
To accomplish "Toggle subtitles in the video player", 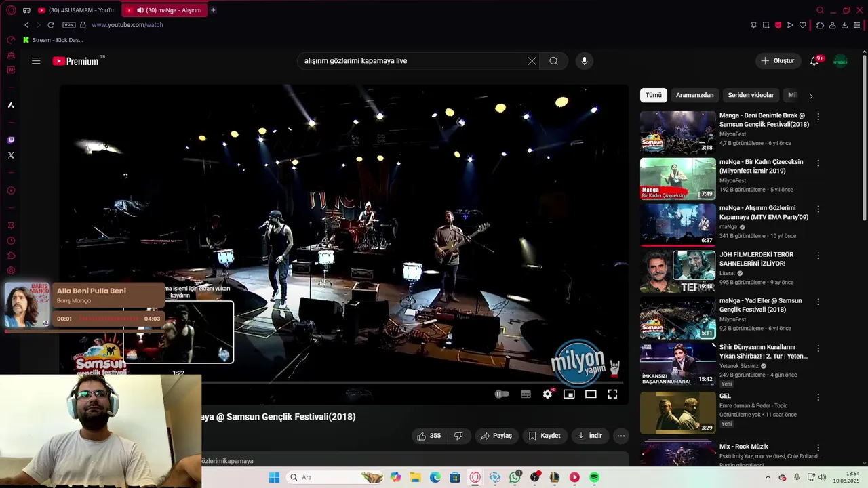I will click(x=526, y=394).
